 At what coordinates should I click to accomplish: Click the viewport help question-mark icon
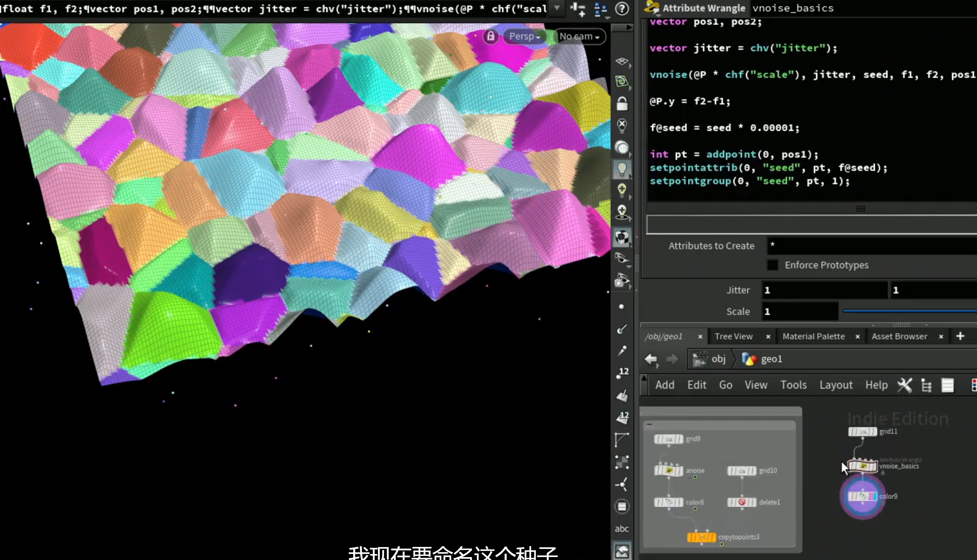click(622, 8)
